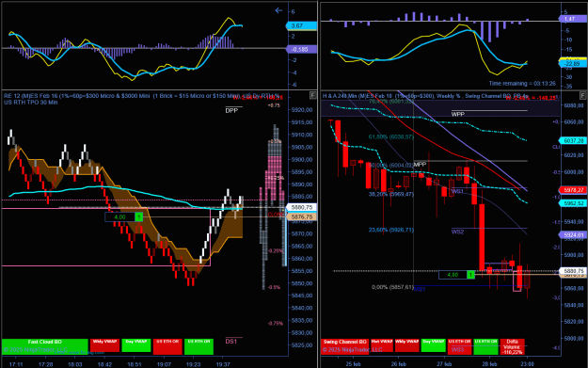Toggle the Swing Channel BO button
Image resolution: width=588 pixels, height=368 pixels.
(x=344, y=345)
